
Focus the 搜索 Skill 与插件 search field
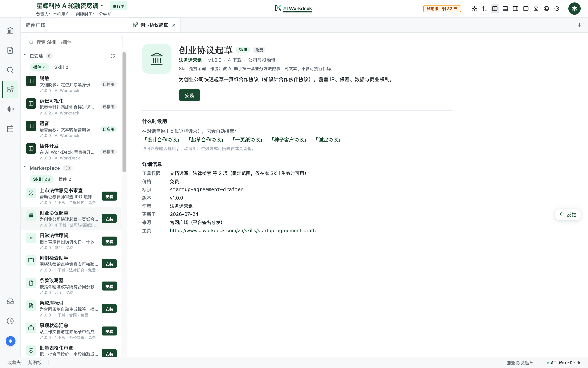74,42
